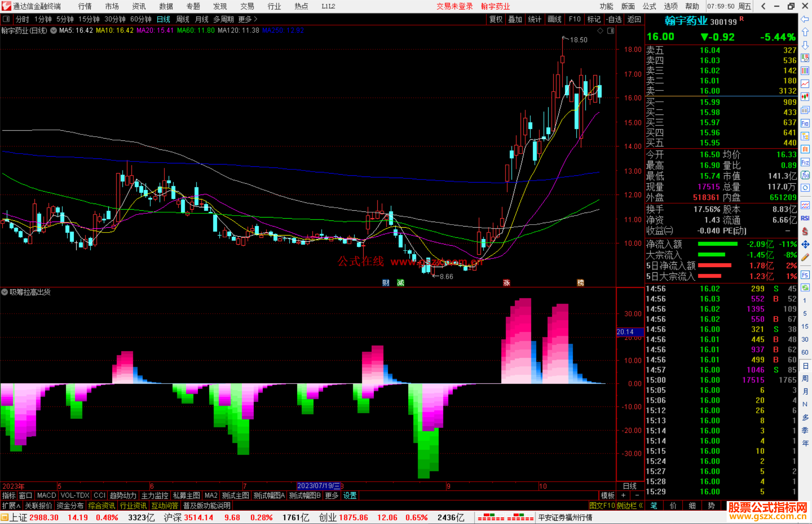
Task: Open the f(x) formula manager icon
Action: (x=805, y=175)
